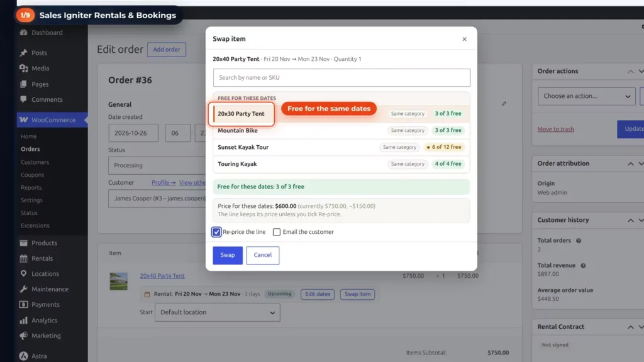Open the Customers submenu item

click(35, 162)
